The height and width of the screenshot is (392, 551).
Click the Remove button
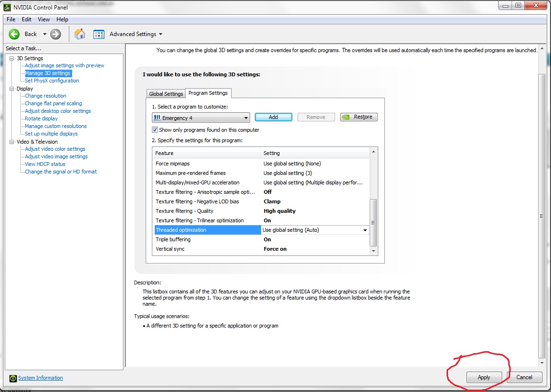[316, 117]
